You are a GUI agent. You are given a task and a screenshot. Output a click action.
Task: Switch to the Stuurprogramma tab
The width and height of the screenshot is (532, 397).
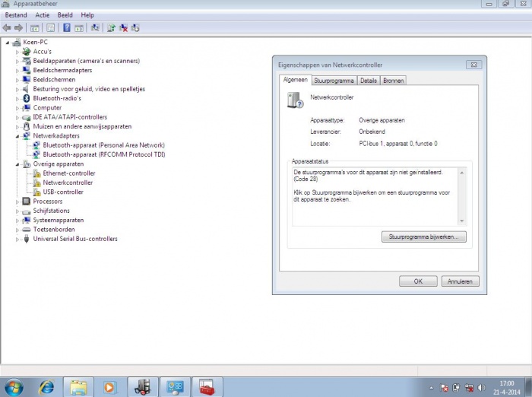334,81
